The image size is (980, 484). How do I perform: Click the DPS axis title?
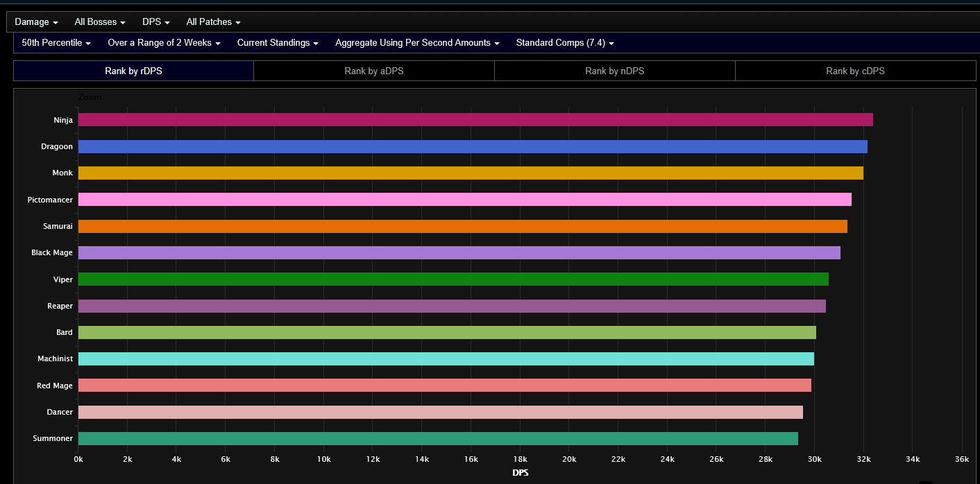pos(520,473)
